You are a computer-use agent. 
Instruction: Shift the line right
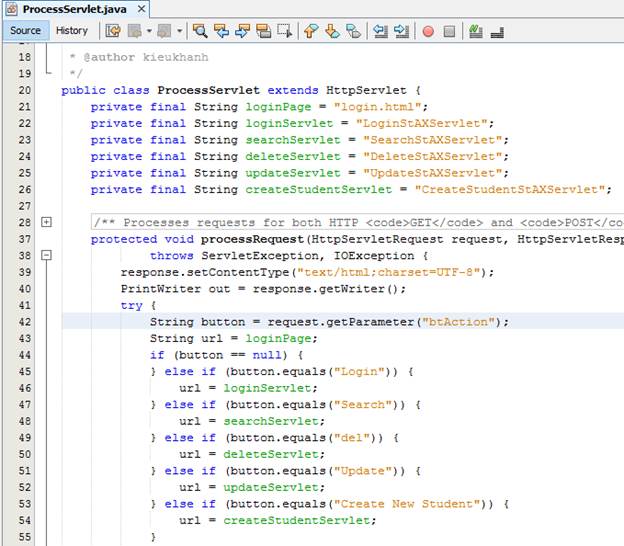point(401,31)
